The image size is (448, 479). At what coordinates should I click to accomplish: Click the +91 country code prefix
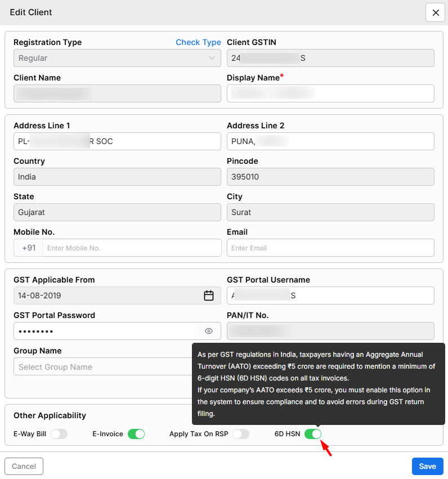tap(29, 248)
